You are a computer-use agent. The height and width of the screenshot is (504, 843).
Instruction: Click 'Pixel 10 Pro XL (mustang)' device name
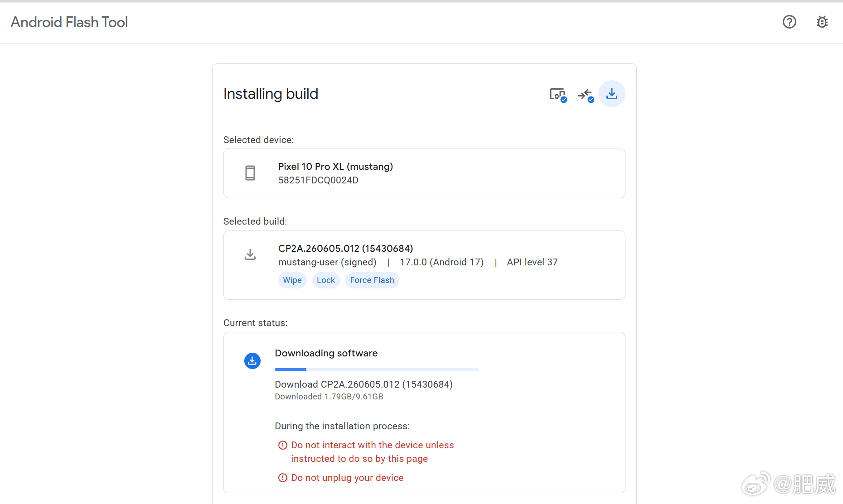pyautogui.click(x=336, y=167)
